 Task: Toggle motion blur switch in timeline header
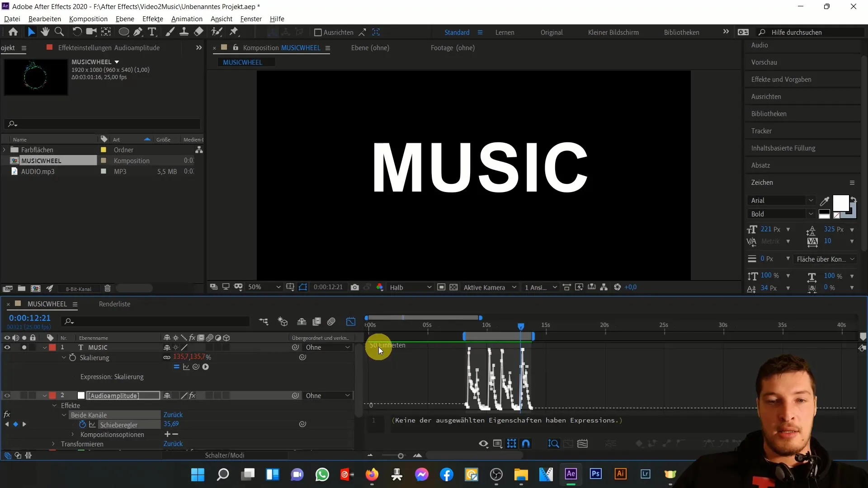coord(331,322)
